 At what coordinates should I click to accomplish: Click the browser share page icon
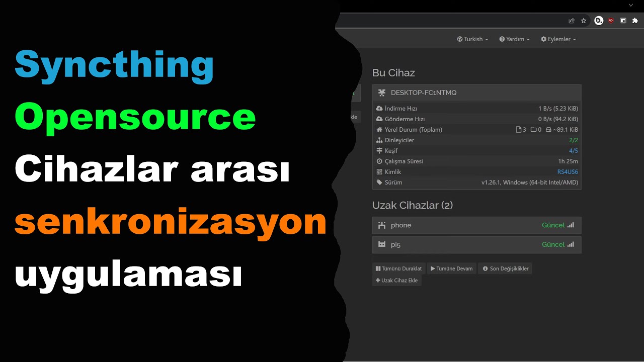tap(572, 21)
